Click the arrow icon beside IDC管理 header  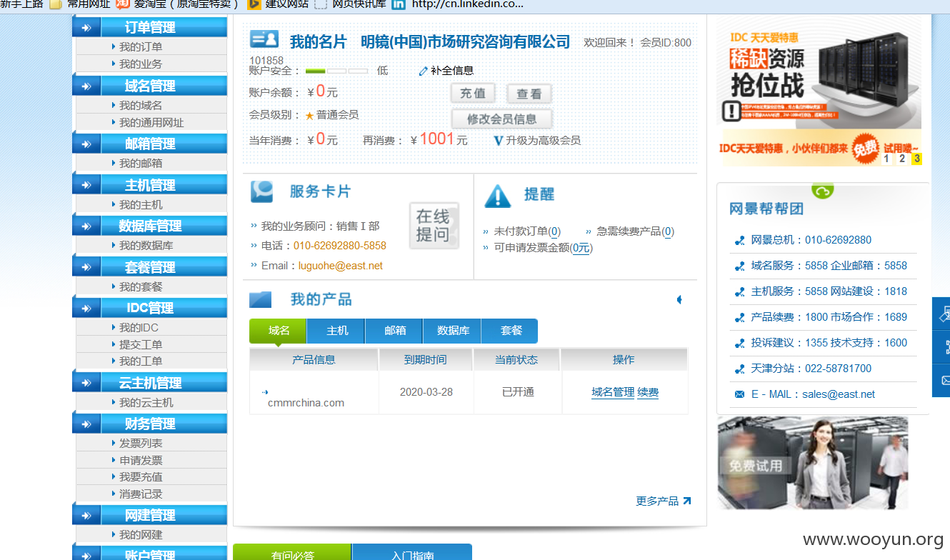pos(86,309)
